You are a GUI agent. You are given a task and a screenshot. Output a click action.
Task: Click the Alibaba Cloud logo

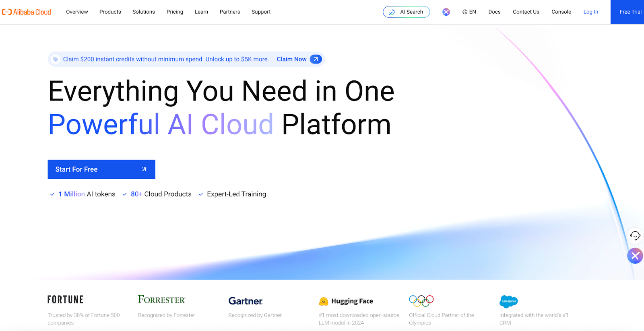[27, 12]
